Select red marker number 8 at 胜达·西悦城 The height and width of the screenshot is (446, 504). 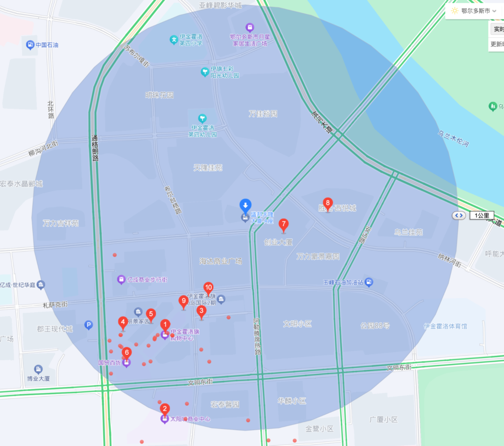(328, 204)
